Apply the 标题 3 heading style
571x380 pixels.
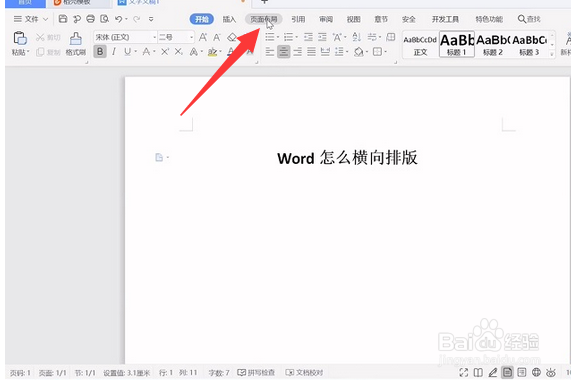click(x=529, y=44)
